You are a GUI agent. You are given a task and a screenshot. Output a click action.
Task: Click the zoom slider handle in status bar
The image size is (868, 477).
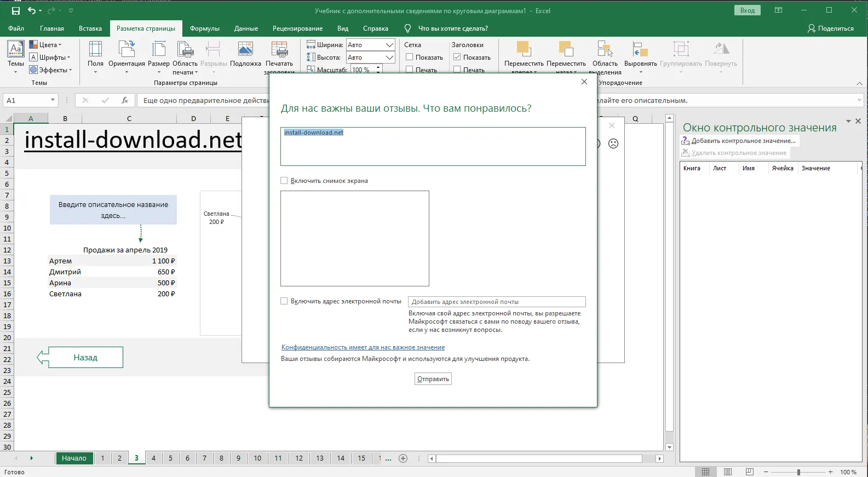[x=798, y=472]
